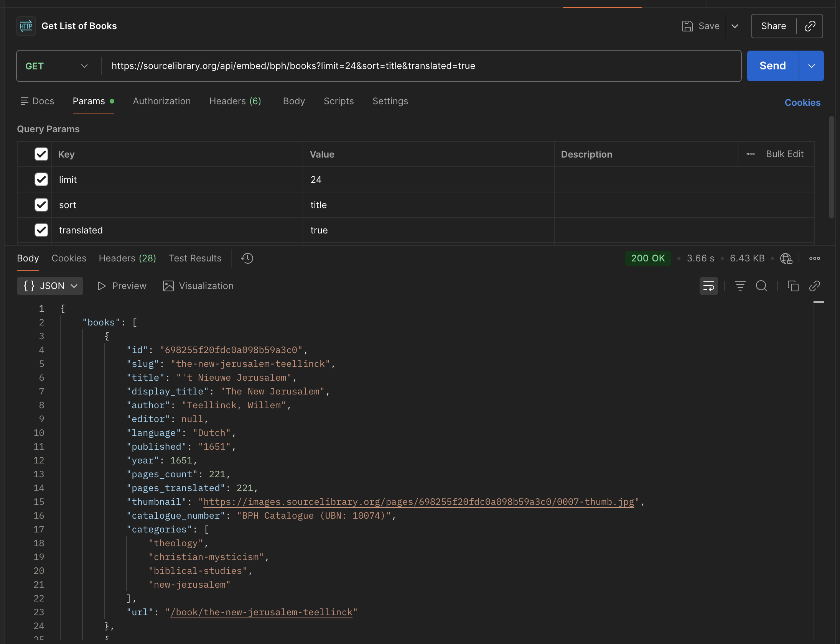This screenshot has width=840, height=644.
Task: Click the network globe lock icon
Action: point(786,258)
